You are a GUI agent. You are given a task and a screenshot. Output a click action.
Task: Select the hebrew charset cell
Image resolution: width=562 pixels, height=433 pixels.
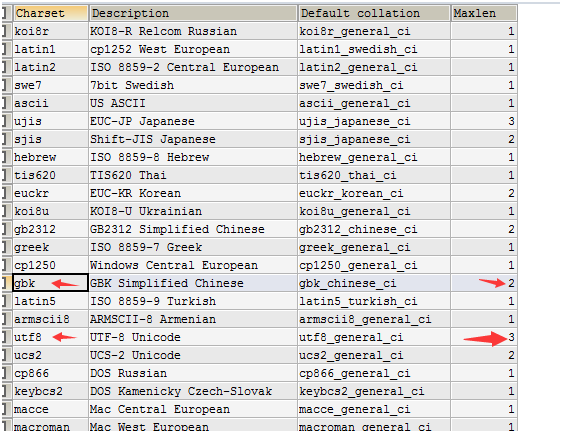[x=51, y=157]
